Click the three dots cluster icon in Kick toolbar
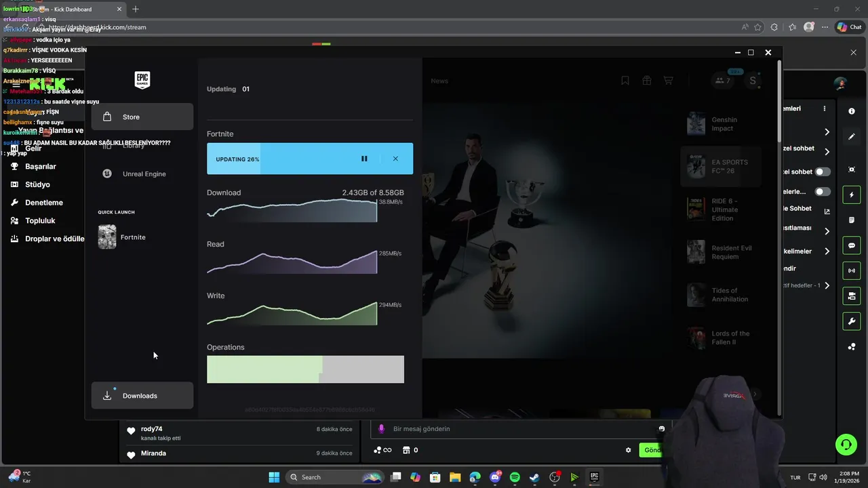The image size is (868, 488). [852, 346]
